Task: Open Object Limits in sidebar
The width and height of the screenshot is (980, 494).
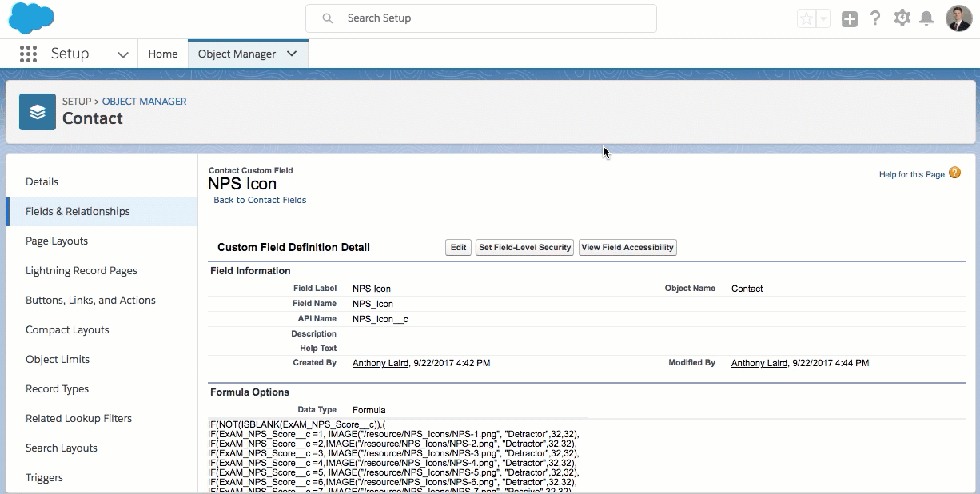Action: [58, 359]
